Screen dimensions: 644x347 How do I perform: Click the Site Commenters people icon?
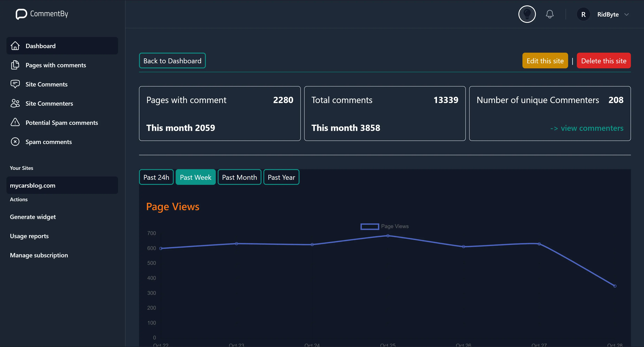pyautogui.click(x=15, y=103)
